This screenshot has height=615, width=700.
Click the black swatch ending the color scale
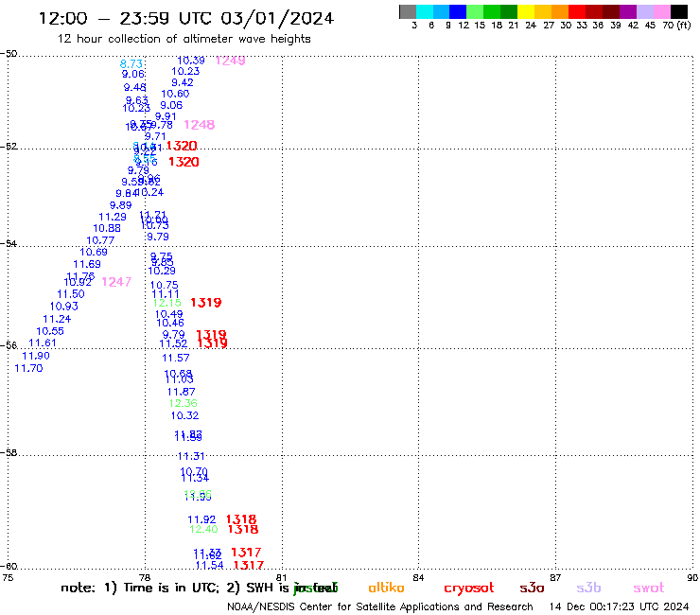(x=679, y=11)
